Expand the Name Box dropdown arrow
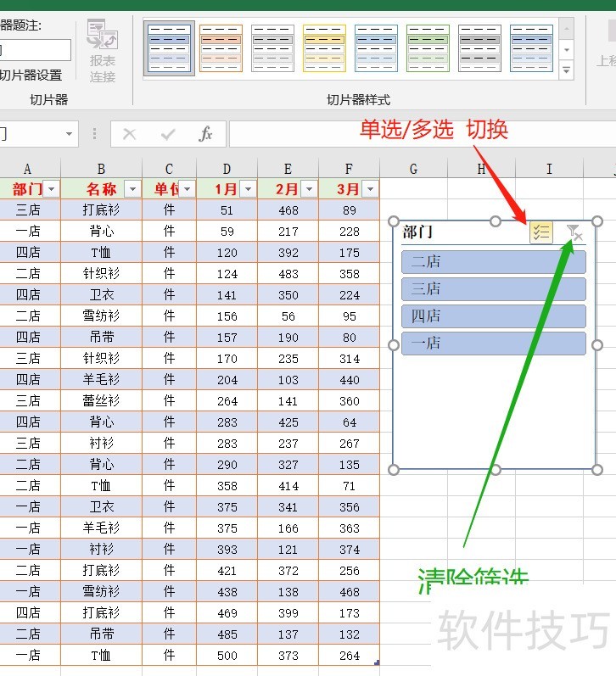Screen dimensions: 616x676 (x=69, y=134)
